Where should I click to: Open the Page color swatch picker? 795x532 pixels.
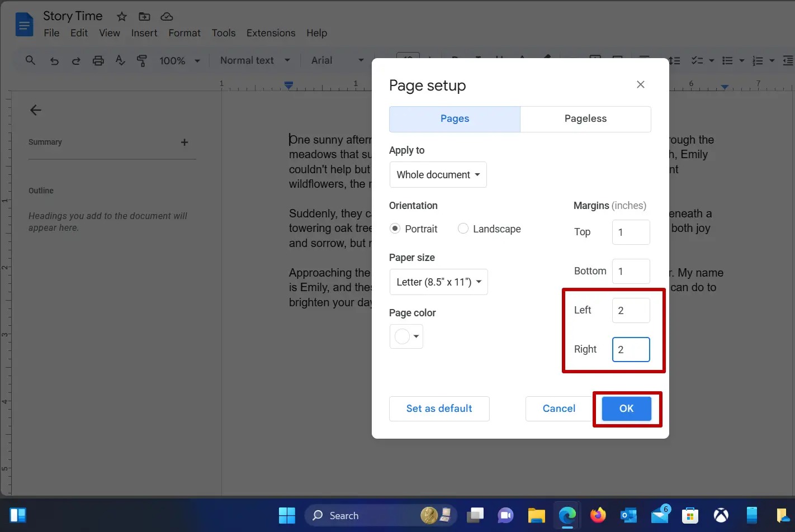(406, 336)
